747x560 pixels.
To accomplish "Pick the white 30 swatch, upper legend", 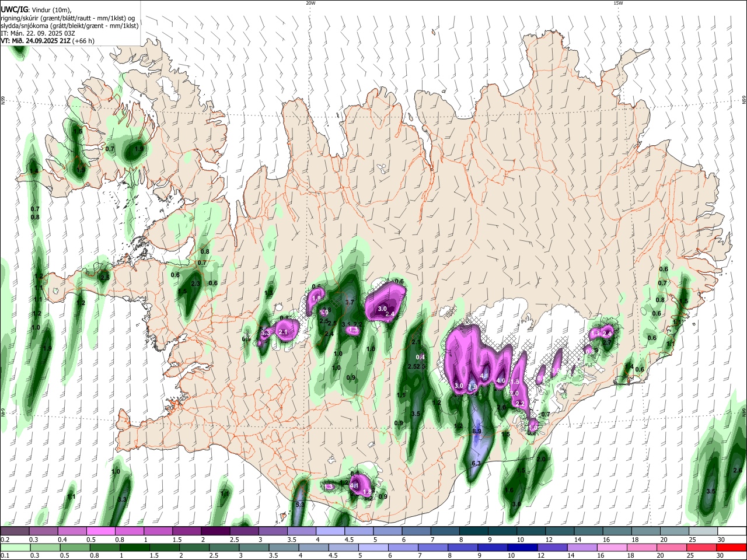I will pos(732,531).
